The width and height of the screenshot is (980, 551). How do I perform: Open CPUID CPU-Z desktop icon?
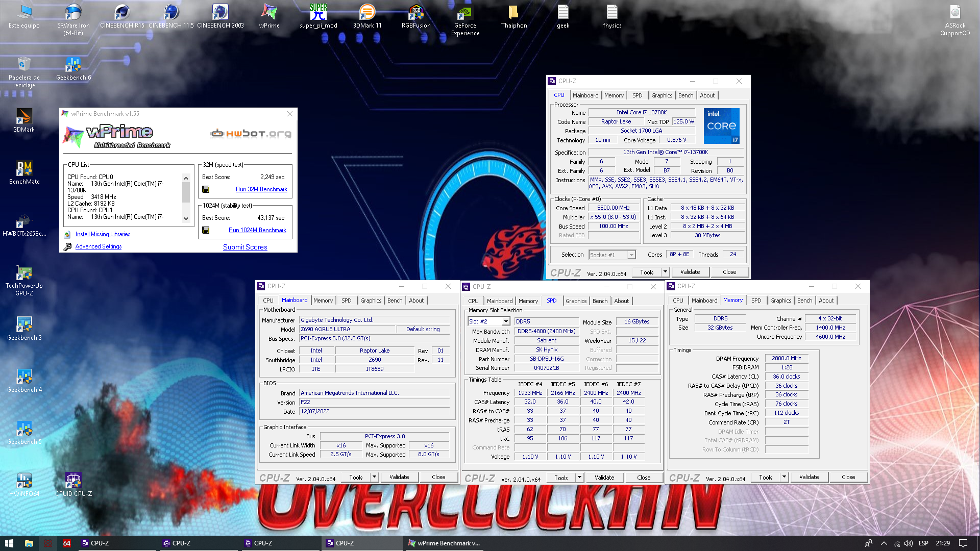73,485
